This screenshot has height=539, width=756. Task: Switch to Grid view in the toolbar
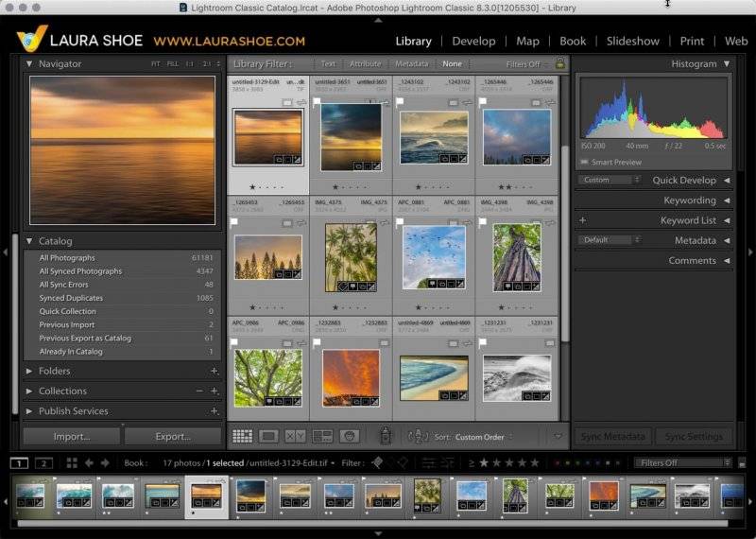(x=242, y=437)
